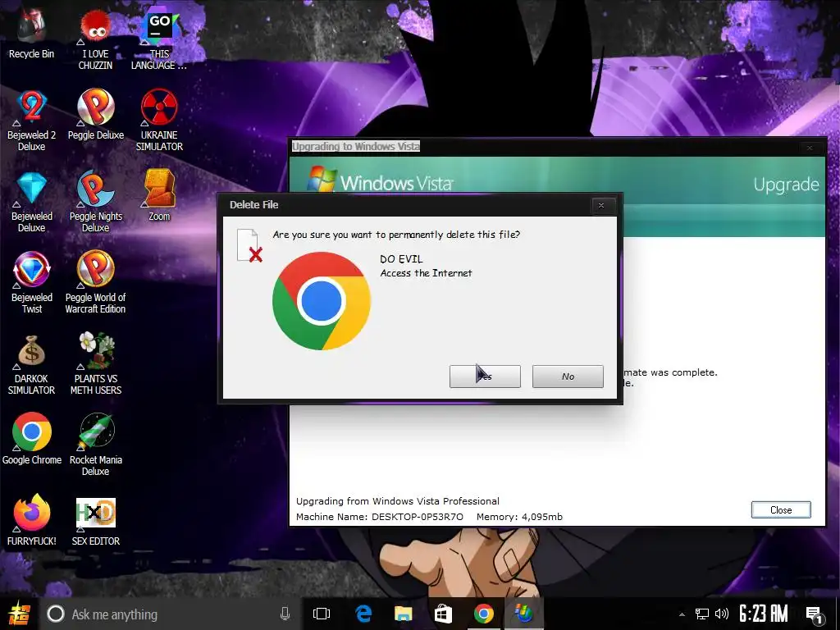Click the Cortana circle icon
840x630 pixels.
55,614
